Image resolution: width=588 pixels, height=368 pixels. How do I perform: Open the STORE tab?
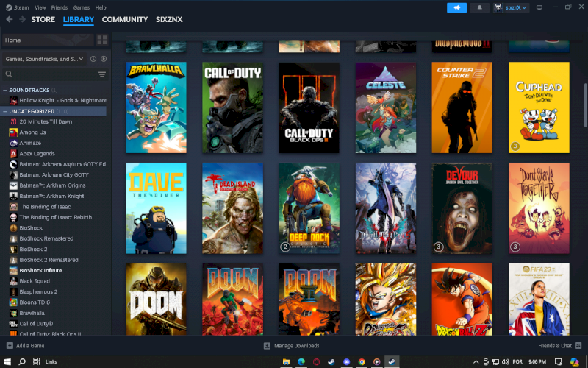pyautogui.click(x=43, y=20)
